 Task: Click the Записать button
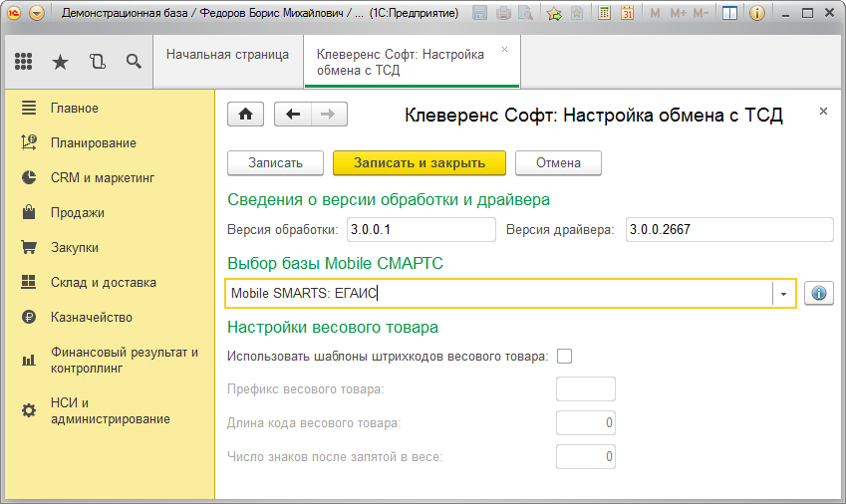point(275,162)
